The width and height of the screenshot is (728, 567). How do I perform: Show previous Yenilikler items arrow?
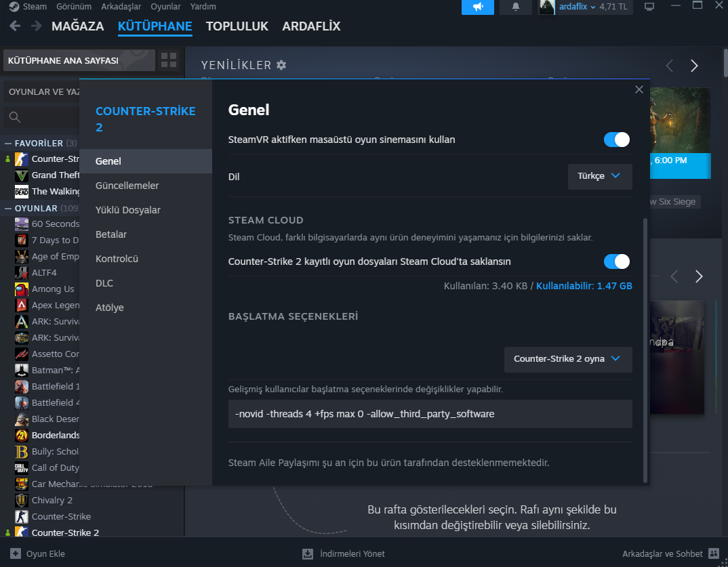coord(670,66)
